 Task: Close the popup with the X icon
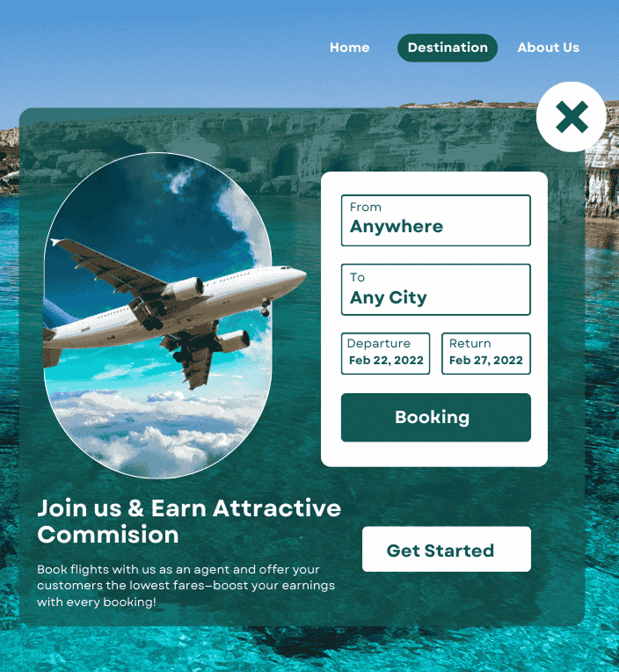pyautogui.click(x=571, y=117)
